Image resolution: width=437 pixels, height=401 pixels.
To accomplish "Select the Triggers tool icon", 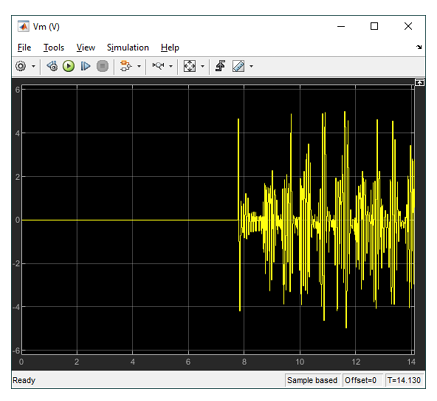I will coord(158,66).
